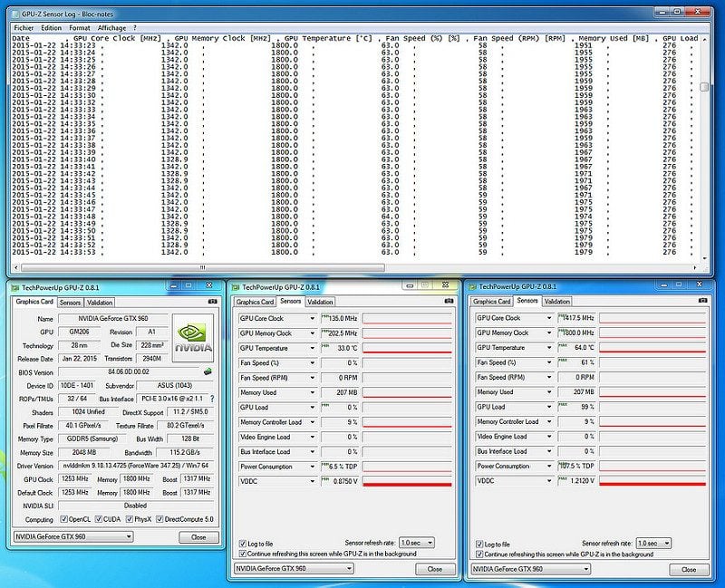Toggle background refresh checkbox in right GPU-Z window

(x=479, y=554)
